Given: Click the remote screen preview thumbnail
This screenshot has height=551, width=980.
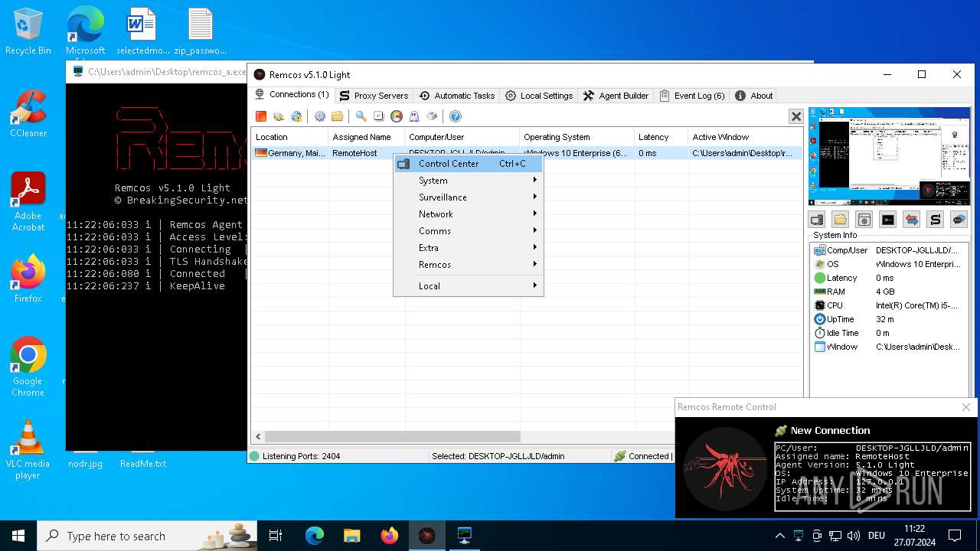Looking at the screenshot, I should 890,156.
